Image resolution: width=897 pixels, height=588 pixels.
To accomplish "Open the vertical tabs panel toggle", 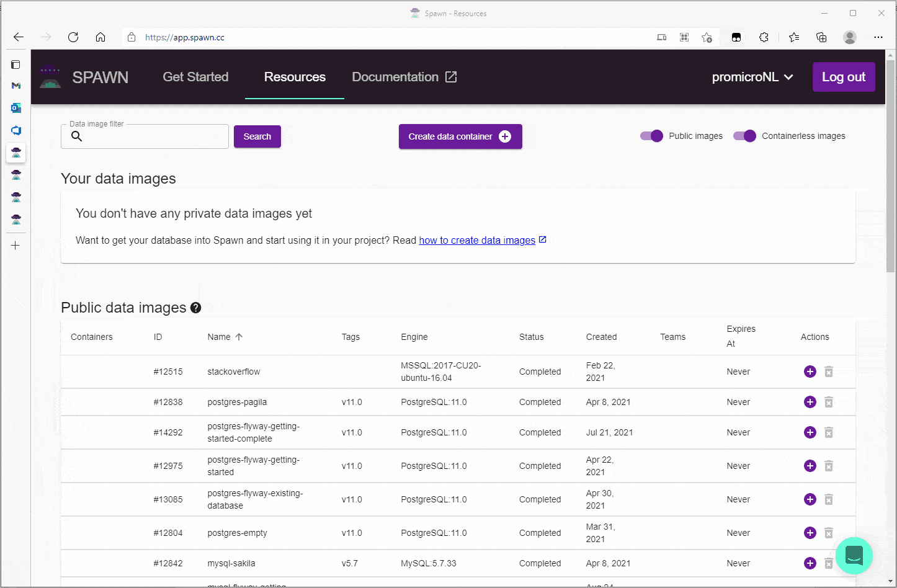I will [x=16, y=65].
